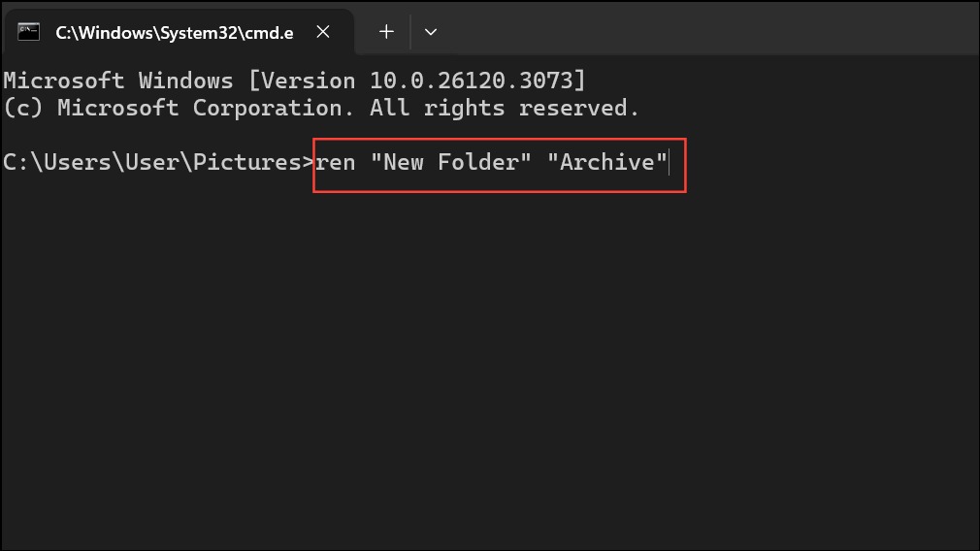Screen dimensions: 980x551
Task: Click the "Microsoft Windows" text line
Action: point(118,81)
